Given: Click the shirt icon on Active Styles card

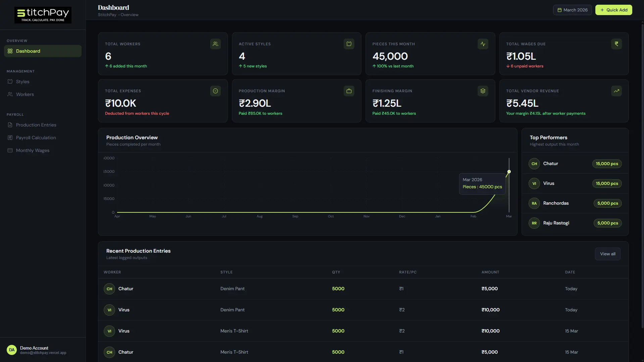Looking at the screenshot, I should coord(349,44).
